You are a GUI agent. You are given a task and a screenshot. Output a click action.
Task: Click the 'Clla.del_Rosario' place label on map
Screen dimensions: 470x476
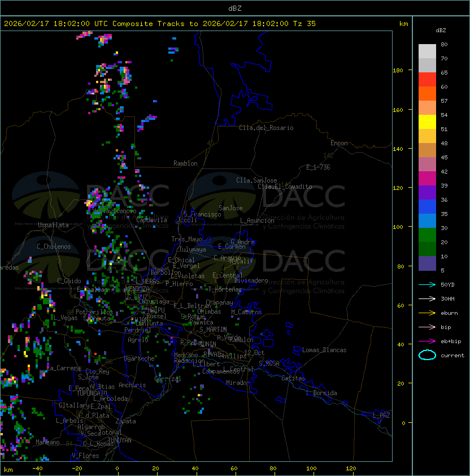266,128
